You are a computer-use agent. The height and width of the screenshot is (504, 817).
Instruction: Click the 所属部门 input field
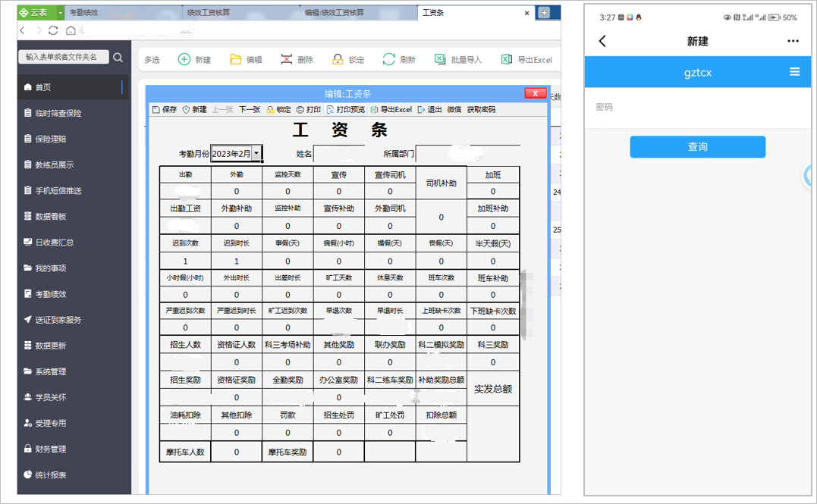pos(467,154)
